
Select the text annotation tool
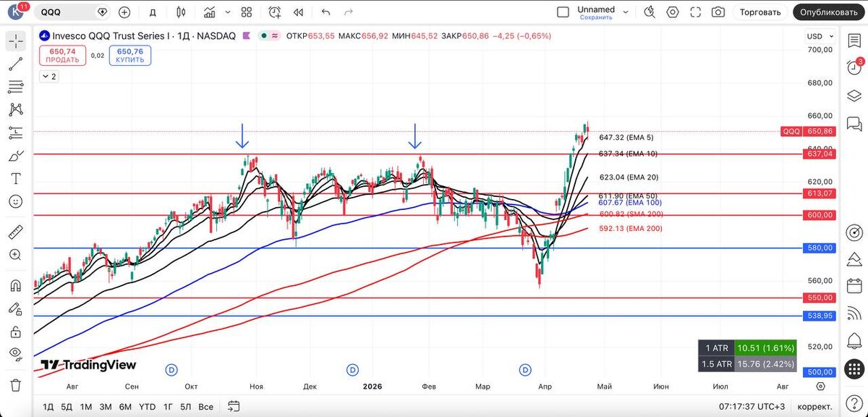15,178
